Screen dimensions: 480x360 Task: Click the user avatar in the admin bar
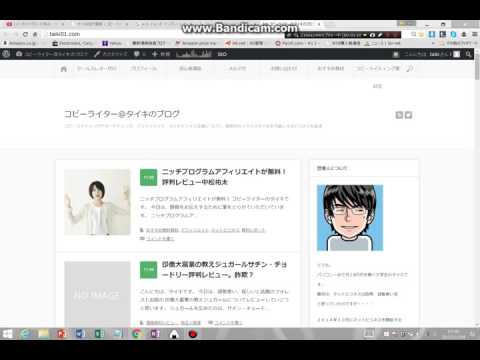click(x=457, y=54)
